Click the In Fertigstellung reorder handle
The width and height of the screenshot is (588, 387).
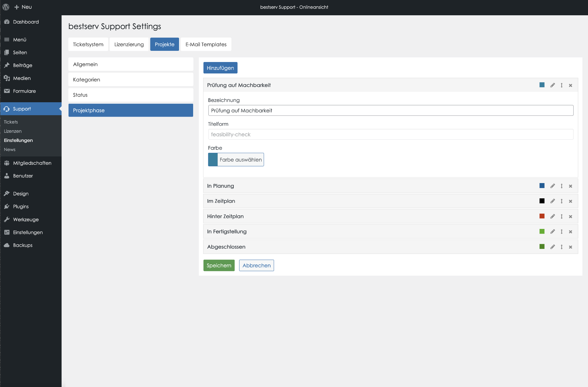pyautogui.click(x=562, y=232)
